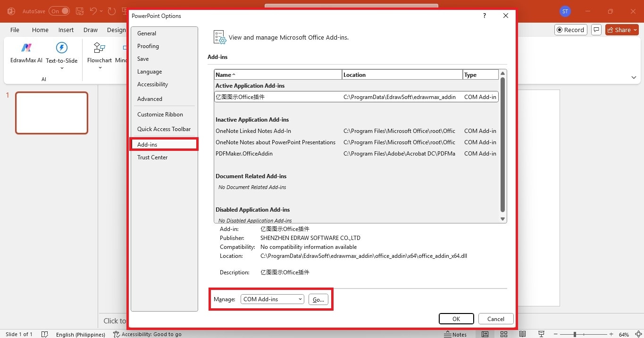Sort add-ins by the Name column header
Screen dimensions: 644x338
(278, 74)
